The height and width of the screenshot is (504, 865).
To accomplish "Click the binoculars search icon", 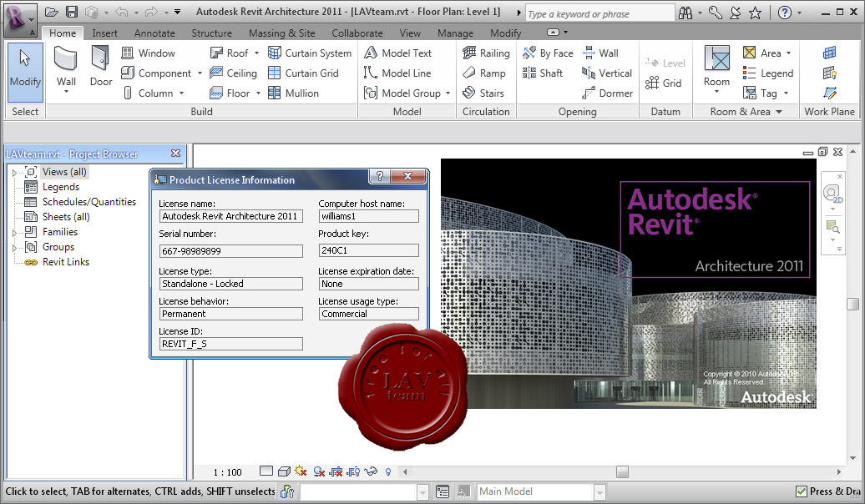I will point(685,13).
